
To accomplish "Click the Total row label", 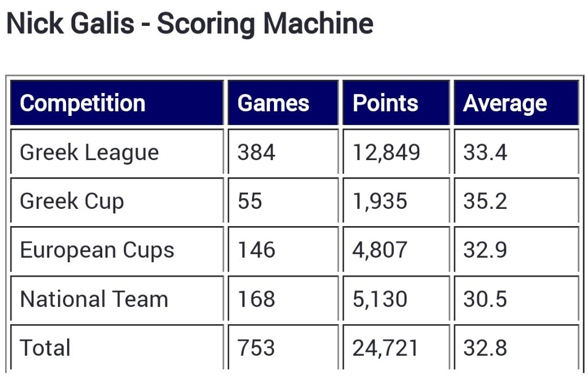I will pyautogui.click(x=45, y=348).
